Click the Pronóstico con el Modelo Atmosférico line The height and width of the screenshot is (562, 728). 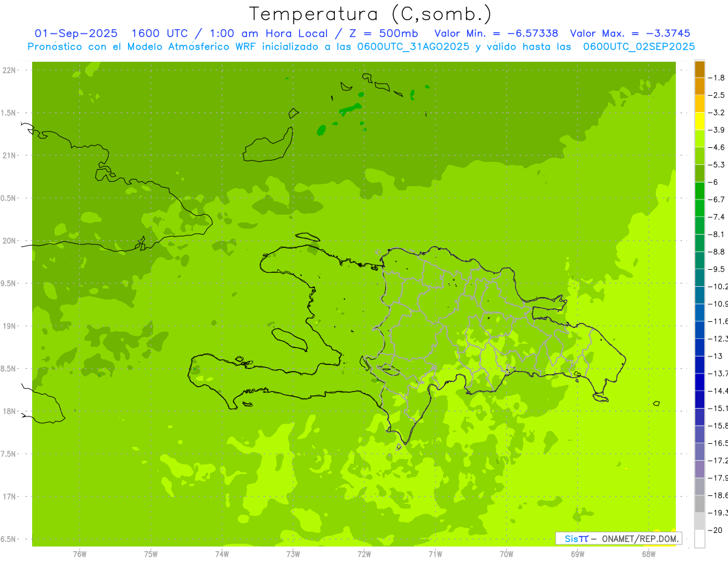[361, 47]
